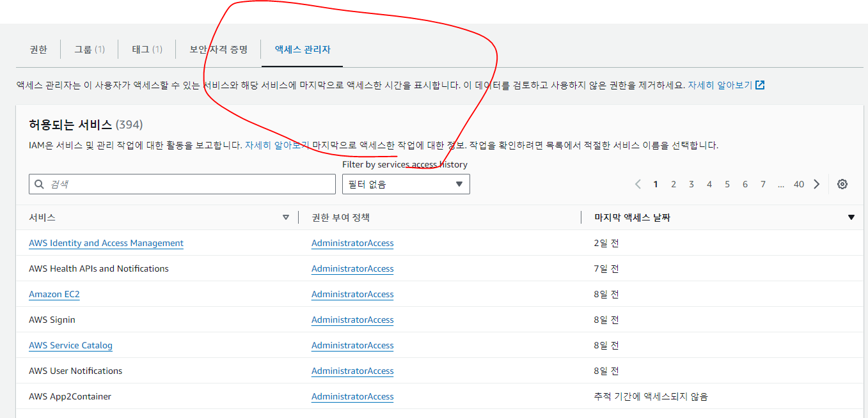Select the AWS Health APIs and Notifications text
The width and height of the screenshot is (868, 418).
99,268
